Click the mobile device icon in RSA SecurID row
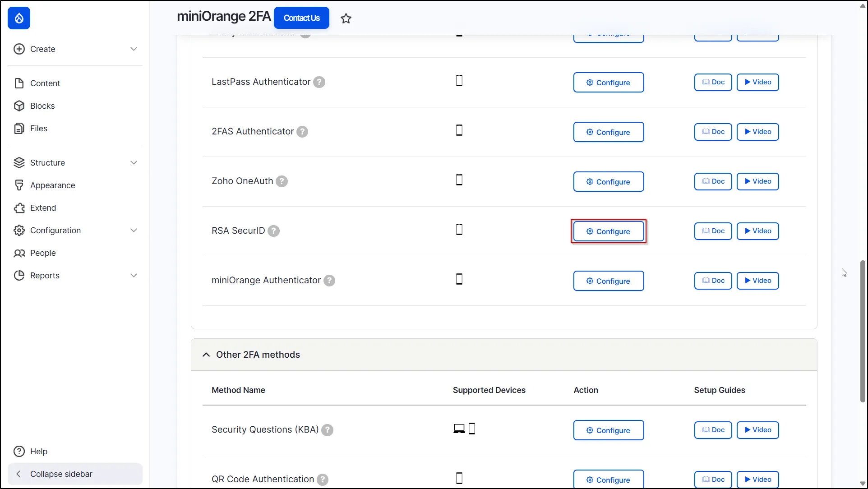This screenshot has height=489, width=868. tap(459, 230)
